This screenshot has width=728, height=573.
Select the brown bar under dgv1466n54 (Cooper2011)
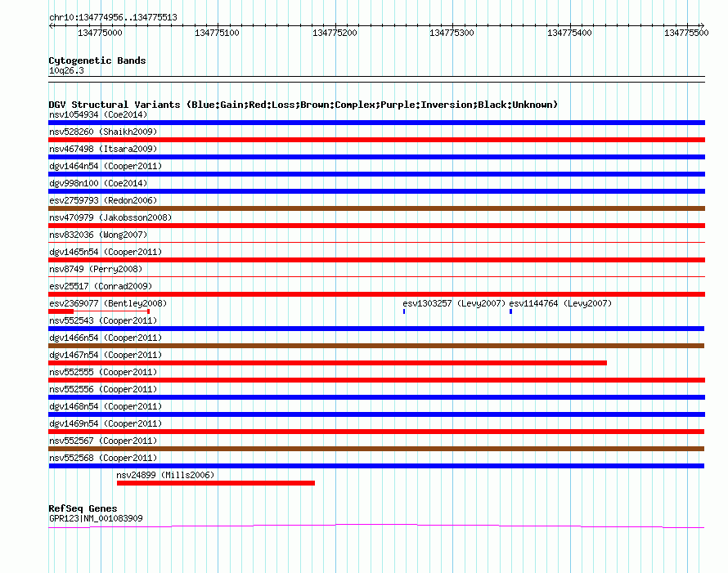(376, 346)
